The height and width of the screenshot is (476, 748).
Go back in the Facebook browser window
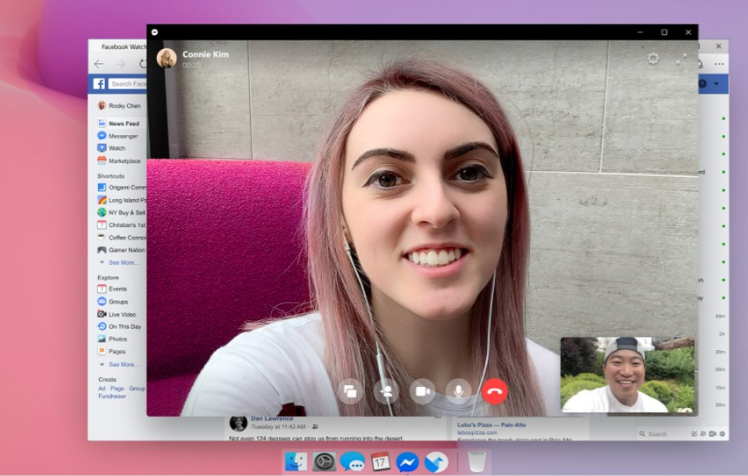99,64
